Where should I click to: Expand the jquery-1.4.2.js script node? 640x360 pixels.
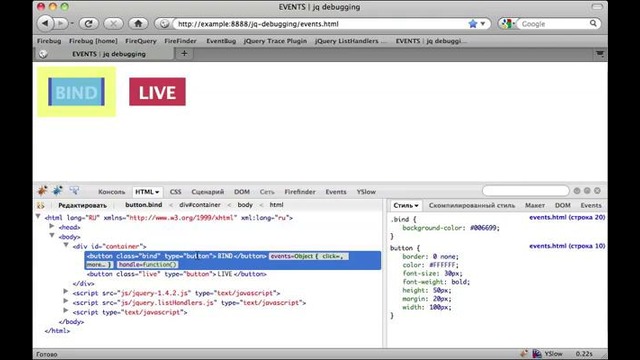coord(66,292)
